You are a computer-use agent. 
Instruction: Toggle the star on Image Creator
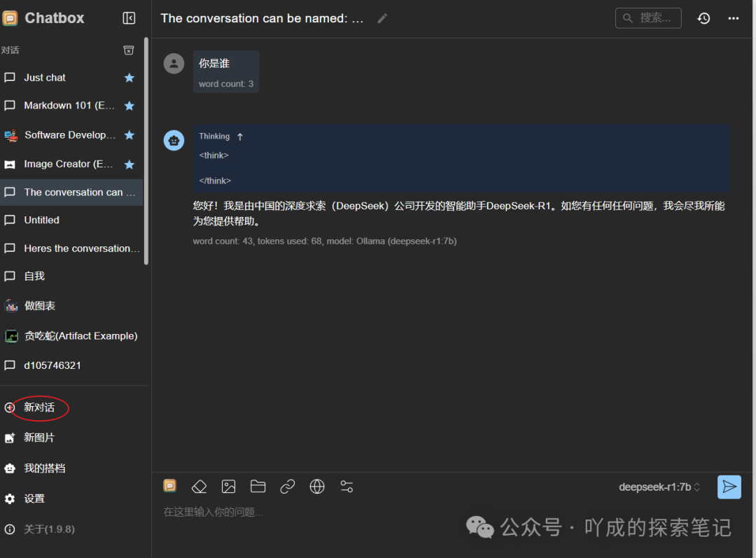coord(129,165)
